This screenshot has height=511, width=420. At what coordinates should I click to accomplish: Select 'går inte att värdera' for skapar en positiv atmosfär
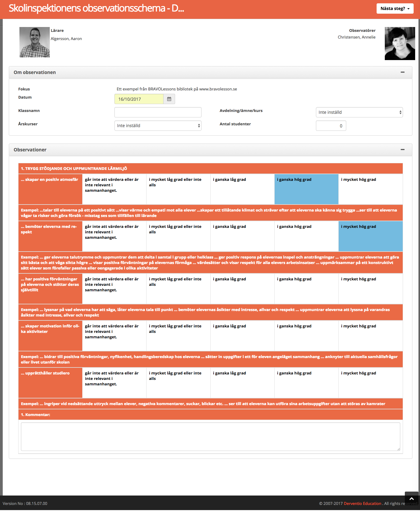point(114,189)
